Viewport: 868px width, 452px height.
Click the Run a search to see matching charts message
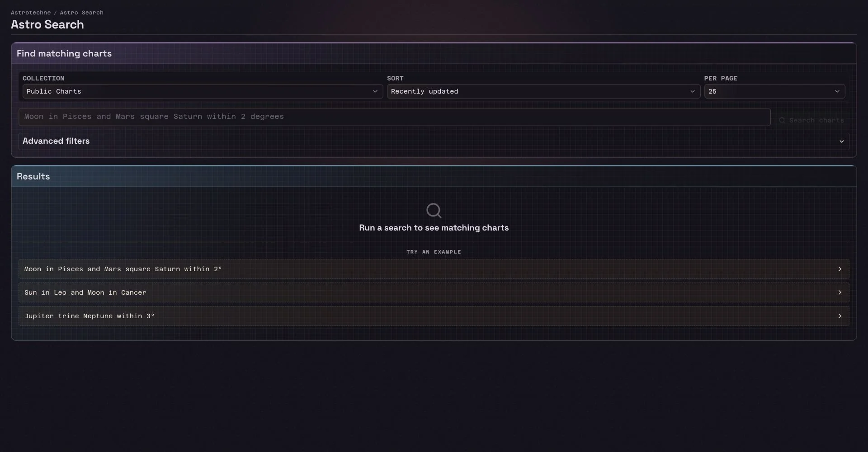[434, 228]
